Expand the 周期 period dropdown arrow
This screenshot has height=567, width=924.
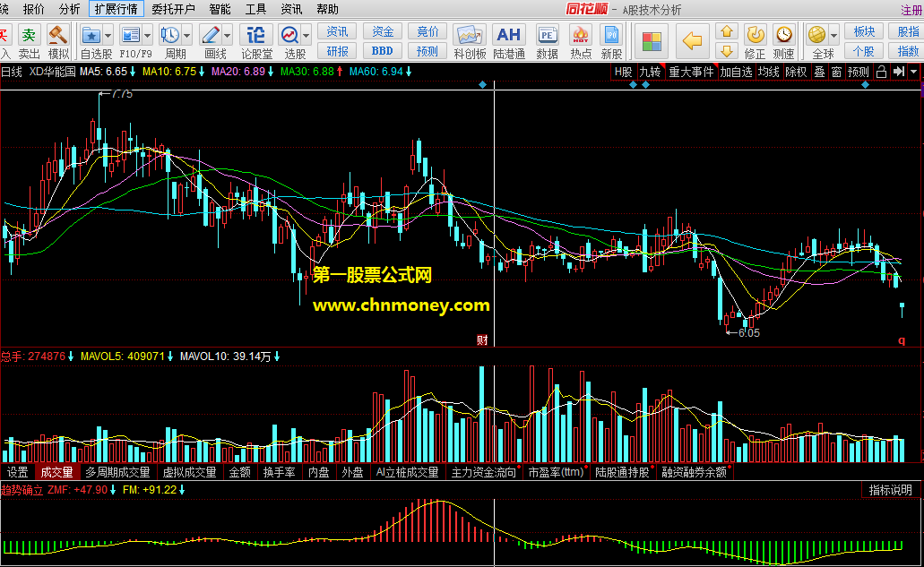186,36
